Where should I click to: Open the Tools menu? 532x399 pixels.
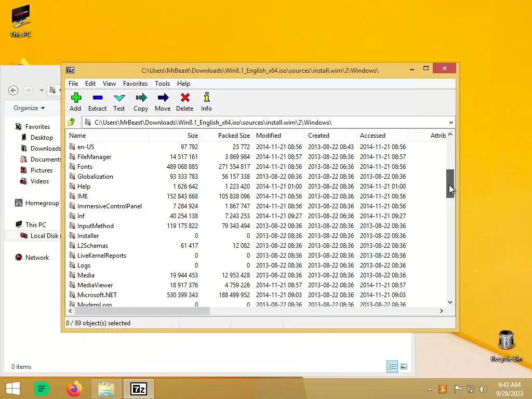[162, 84]
